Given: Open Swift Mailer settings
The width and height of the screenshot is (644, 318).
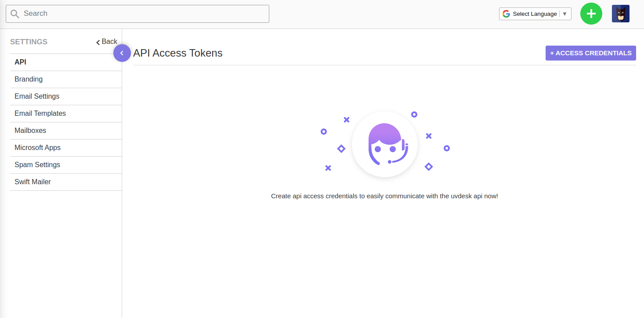Looking at the screenshot, I should [66, 182].
